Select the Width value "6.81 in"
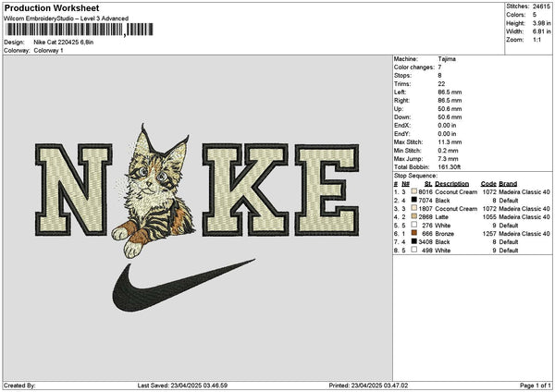 (x=541, y=31)
